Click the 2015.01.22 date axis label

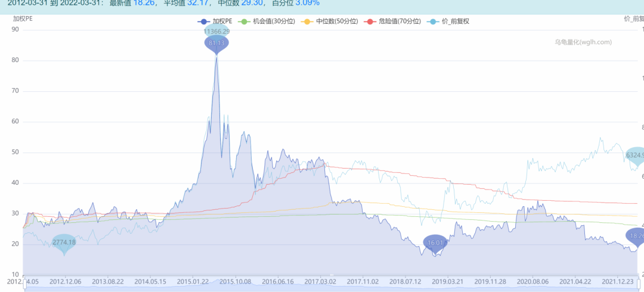192,281
